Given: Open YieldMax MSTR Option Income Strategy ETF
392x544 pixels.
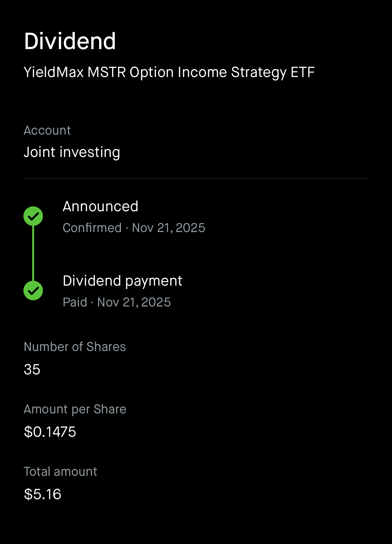Looking at the screenshot, I should (x=169, y=72).
